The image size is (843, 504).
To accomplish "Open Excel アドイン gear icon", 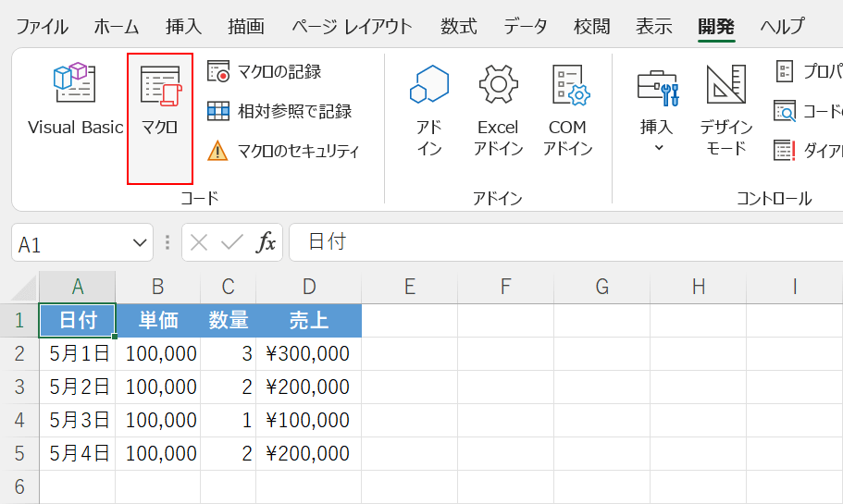I will [498, 85].
